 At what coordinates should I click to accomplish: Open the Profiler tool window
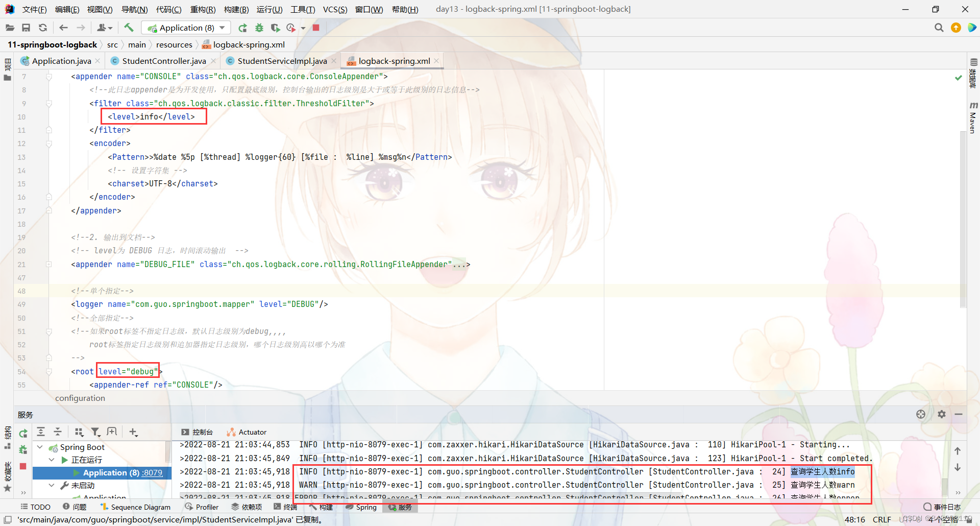202,507
